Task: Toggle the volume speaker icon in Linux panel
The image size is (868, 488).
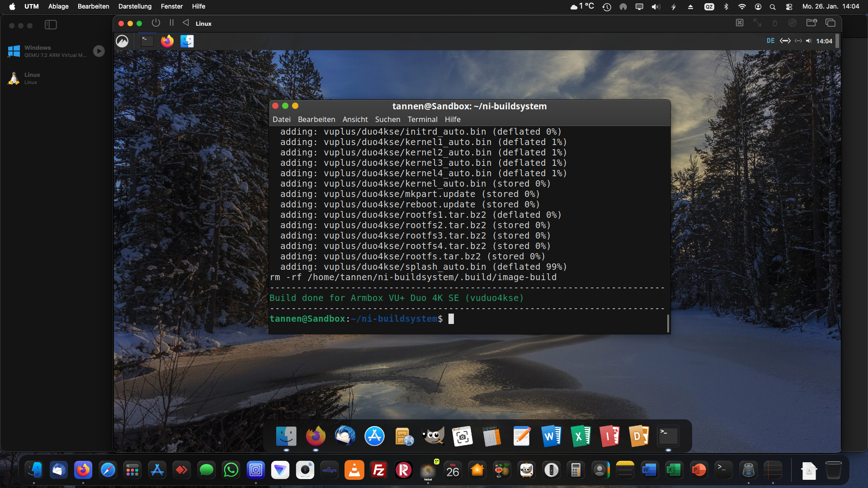Action: (809, 41)
